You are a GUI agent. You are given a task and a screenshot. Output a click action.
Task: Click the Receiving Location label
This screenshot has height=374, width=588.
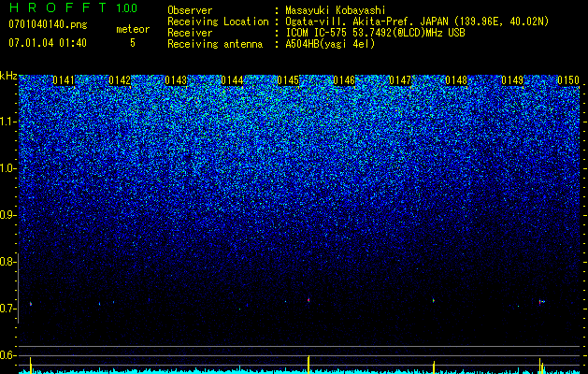point(218,22)
